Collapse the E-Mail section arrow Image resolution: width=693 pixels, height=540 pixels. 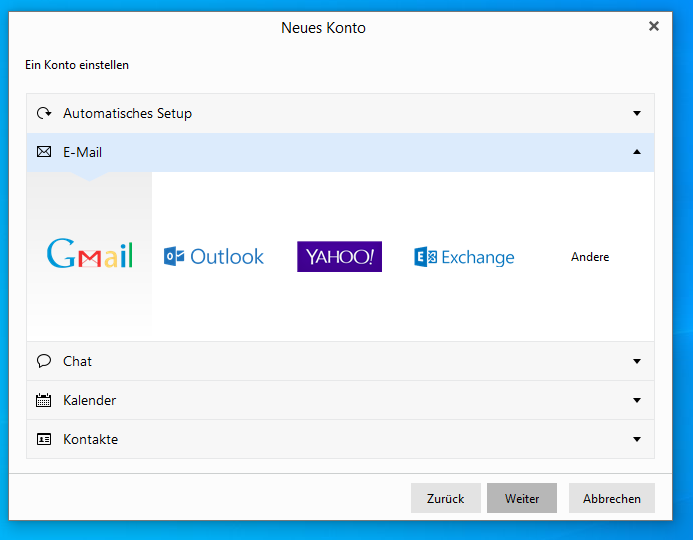[637, 152]
